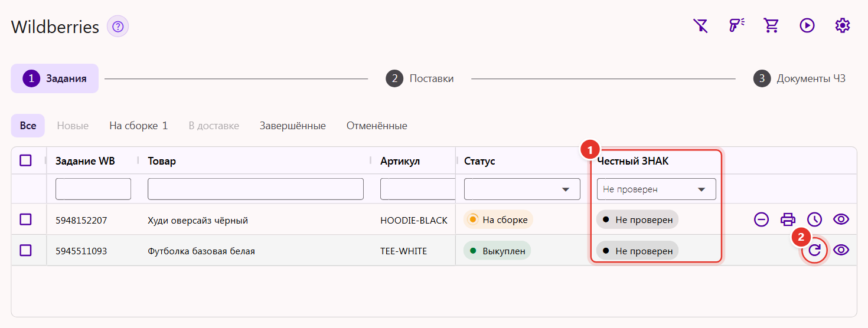Open settings gear icon

coord(843,25)
